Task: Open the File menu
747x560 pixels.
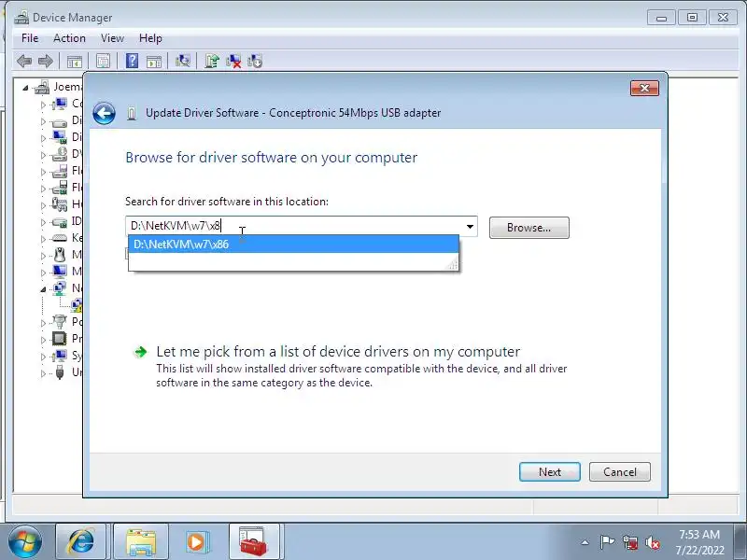Action: coord(30,38)
